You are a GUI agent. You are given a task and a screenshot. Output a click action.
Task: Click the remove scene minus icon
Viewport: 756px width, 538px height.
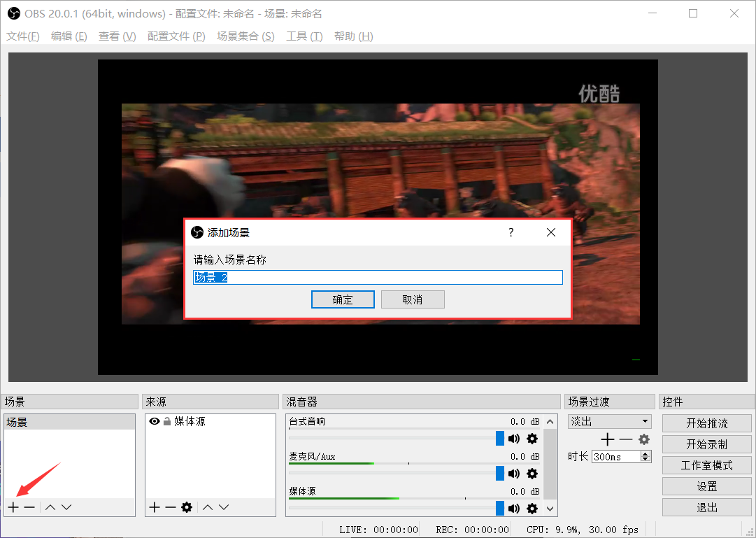(x=29, y=507)
